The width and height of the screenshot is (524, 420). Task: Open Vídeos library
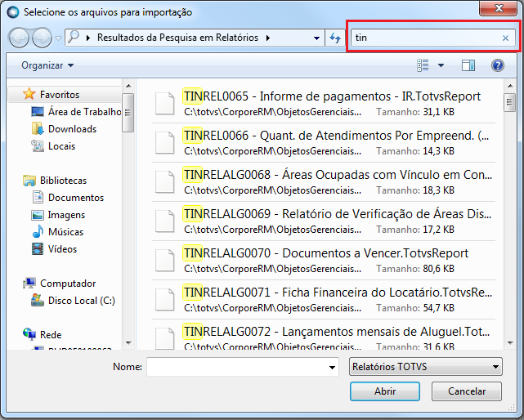pos(62,249)
